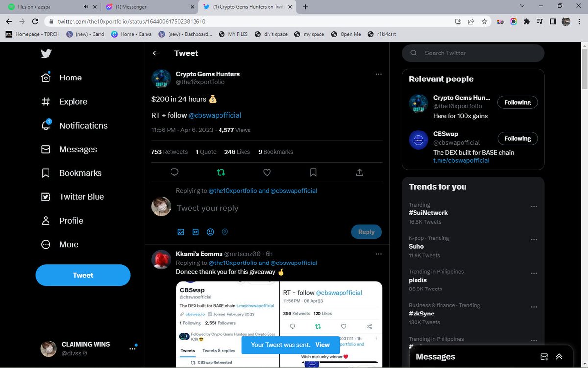Image resolution: width=588 pixels, height=368 pixels.
Task: View the 753 Retweets list
Action: point(170,152)
